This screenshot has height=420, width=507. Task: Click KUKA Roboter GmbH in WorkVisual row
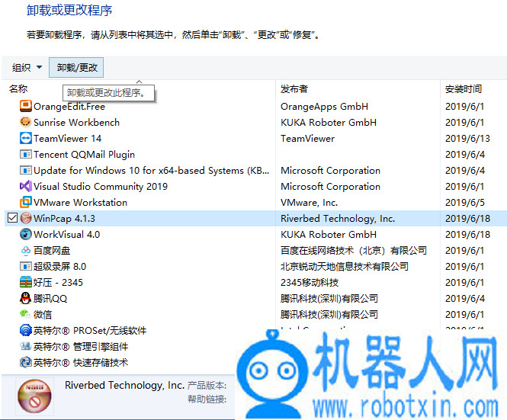[x=329, y=235]
